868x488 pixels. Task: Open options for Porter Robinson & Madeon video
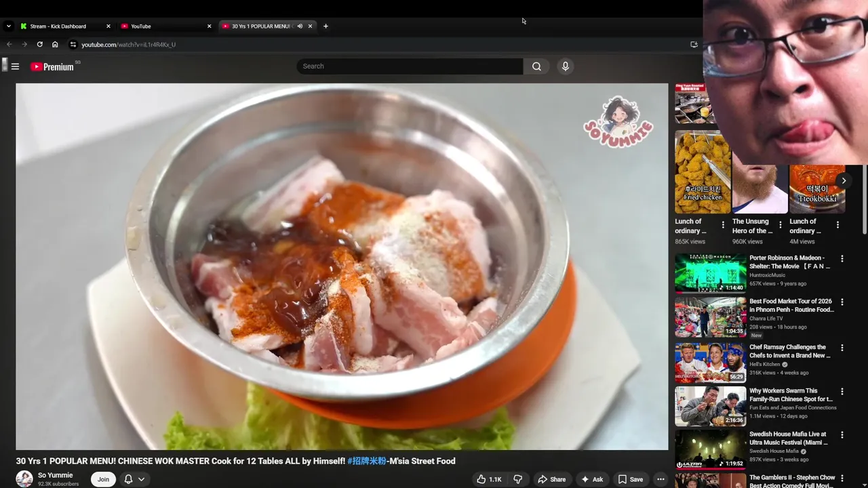pyautogui.click(x=842, y=259)
